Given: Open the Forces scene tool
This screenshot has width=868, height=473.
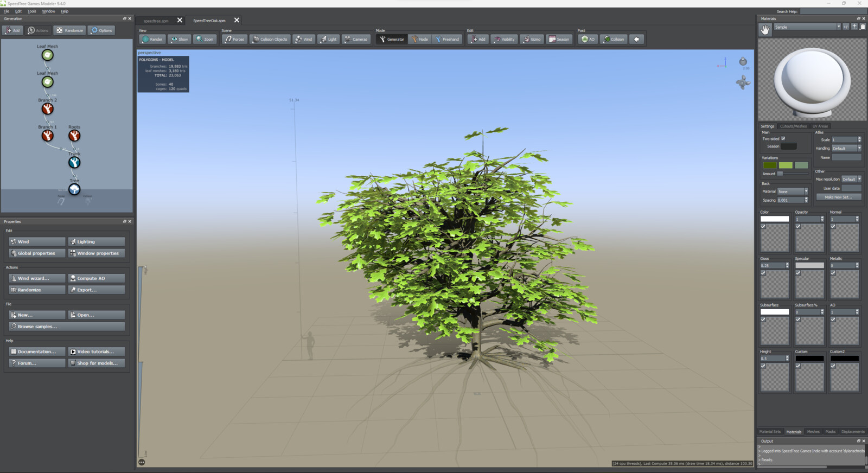Looking at the screenshot, I should click(235, 39).
